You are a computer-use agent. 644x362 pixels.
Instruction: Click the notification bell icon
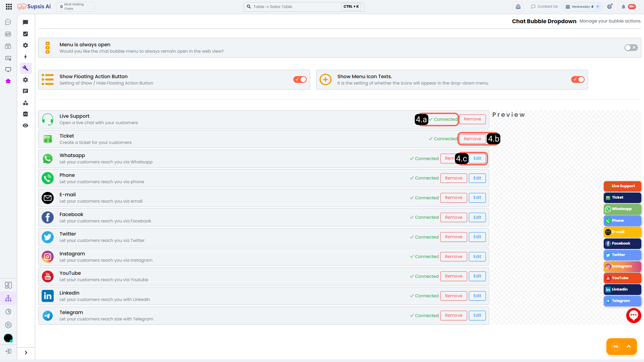[x=623, y=7]
